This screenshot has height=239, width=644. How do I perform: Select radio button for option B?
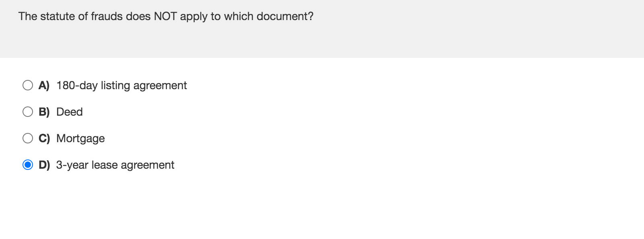(28, 112)
